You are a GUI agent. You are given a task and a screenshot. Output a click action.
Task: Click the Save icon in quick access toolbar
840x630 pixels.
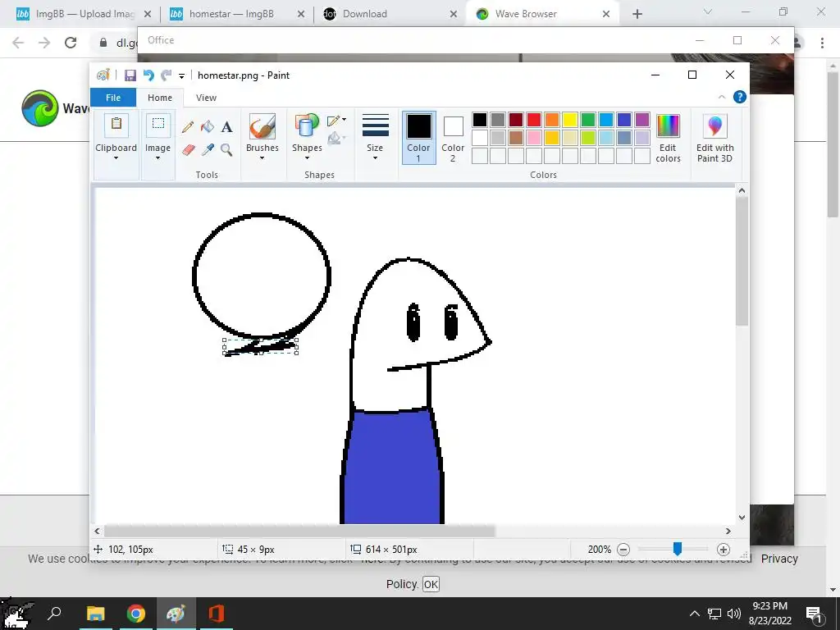point(130,75)
